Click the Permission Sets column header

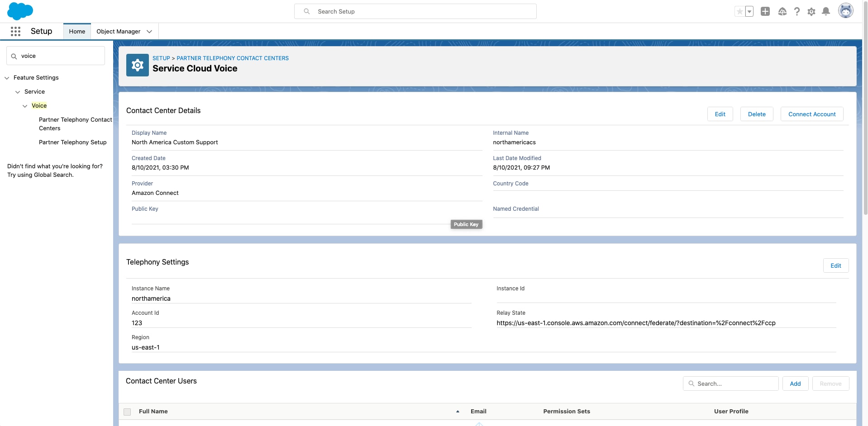567,412
